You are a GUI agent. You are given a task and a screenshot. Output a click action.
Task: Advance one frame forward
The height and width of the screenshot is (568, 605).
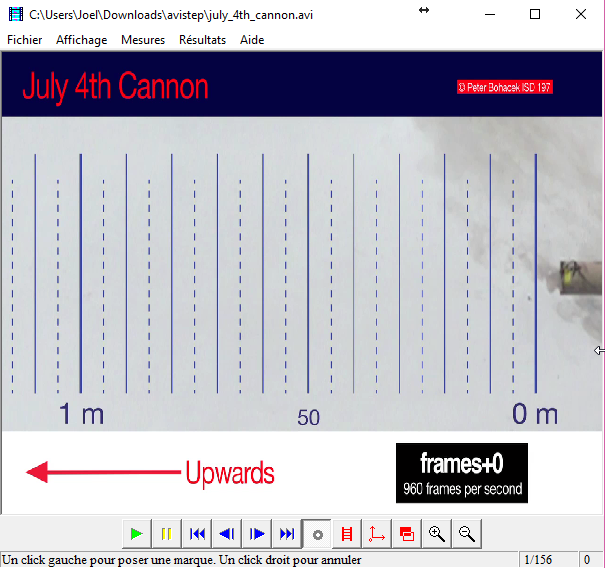[x=257, y=534]
